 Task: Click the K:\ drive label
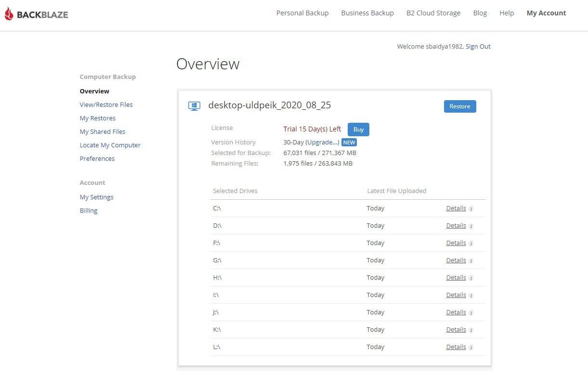point(217,330)
